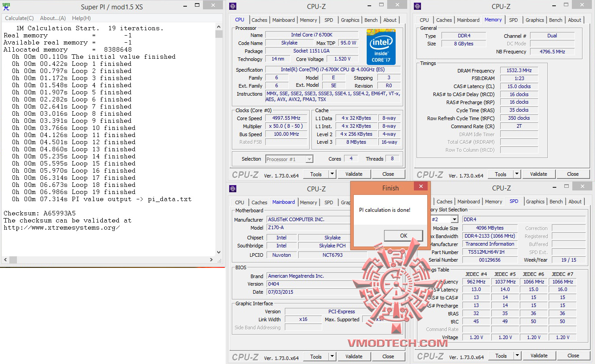Click the Super PI application icon in title bar

(x=7, y=7)
